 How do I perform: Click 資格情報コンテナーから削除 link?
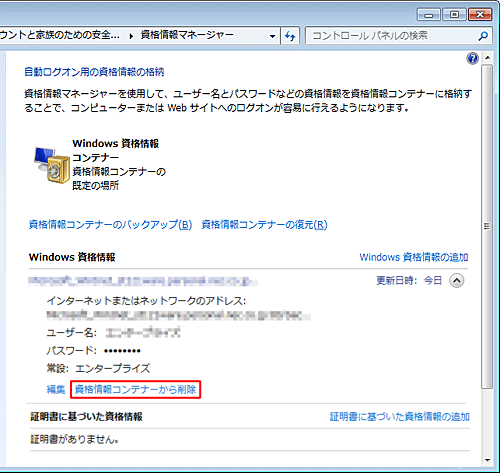click(135, 389)
